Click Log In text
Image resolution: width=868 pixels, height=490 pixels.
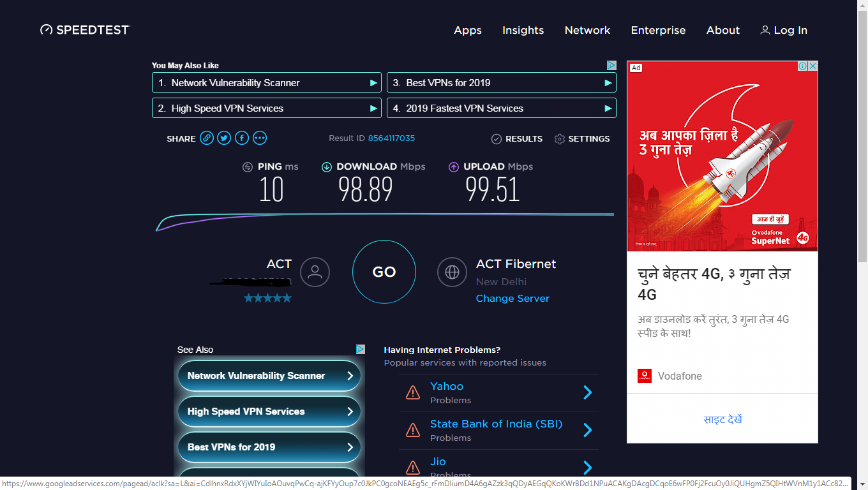[x=791, y=31]
